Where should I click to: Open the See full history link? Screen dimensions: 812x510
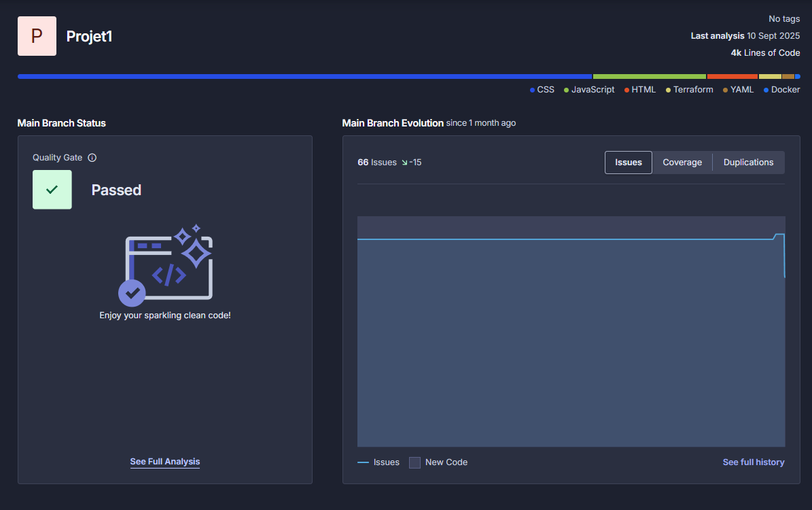point(754,462)
